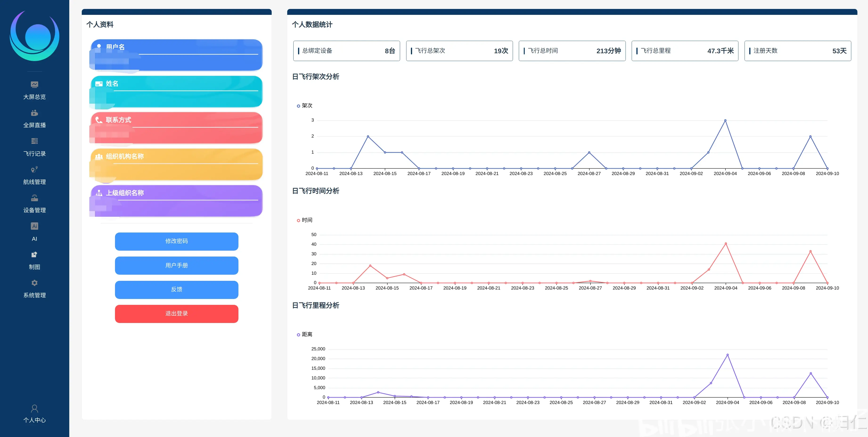
Task: Select the 飞行总架次 stat card
Action: (x=459, y=51)
